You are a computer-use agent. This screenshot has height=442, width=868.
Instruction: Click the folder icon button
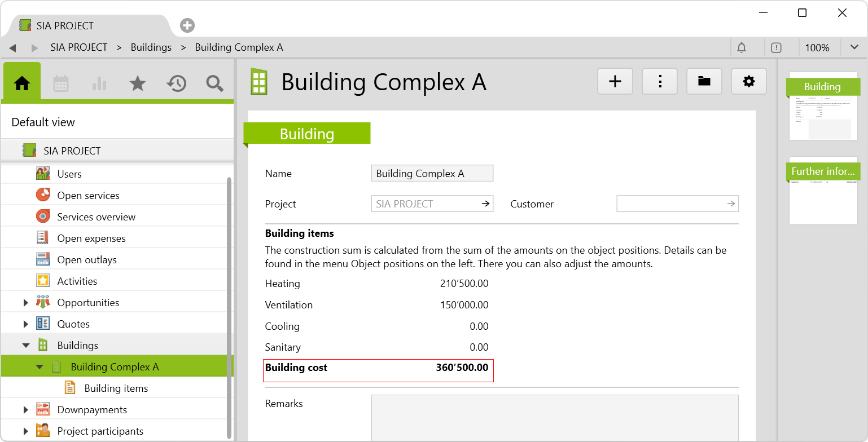(704, 82)
